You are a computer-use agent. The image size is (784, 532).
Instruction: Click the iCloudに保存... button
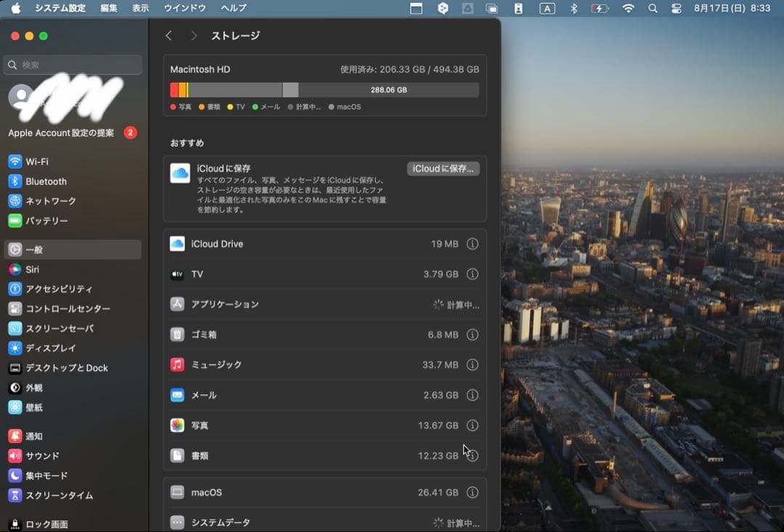coord(443,168)
